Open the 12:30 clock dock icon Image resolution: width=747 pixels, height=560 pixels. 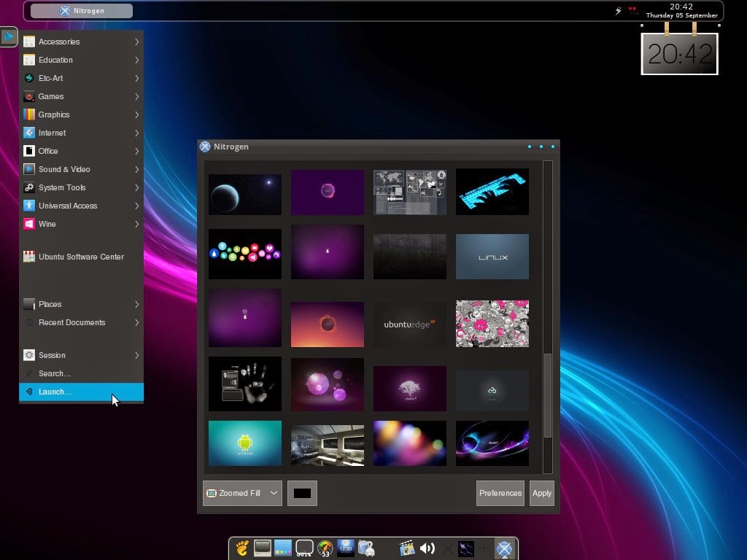click(345, 548)
